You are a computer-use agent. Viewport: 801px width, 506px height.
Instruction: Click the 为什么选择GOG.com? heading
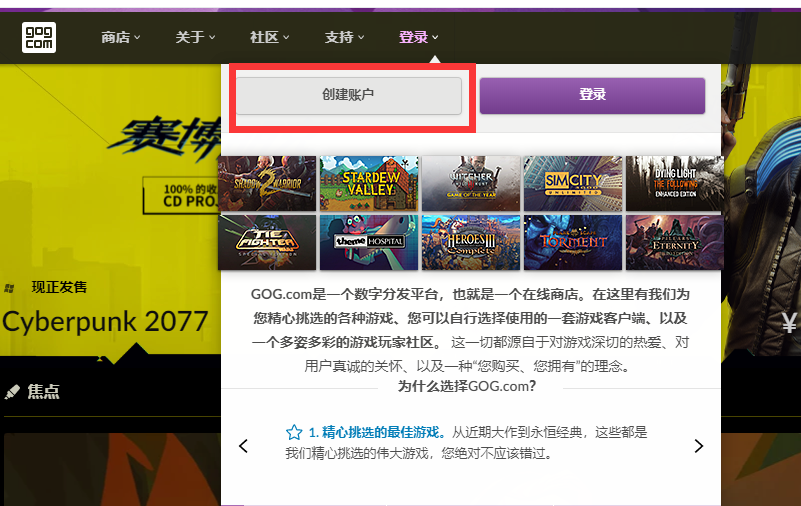(x=467, y=386)
